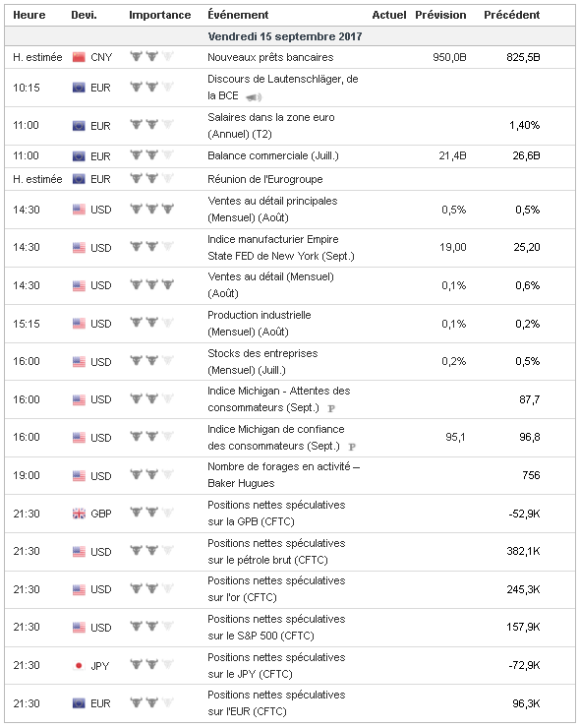Open Salaires dans la zone euro event

pos(271,125)
